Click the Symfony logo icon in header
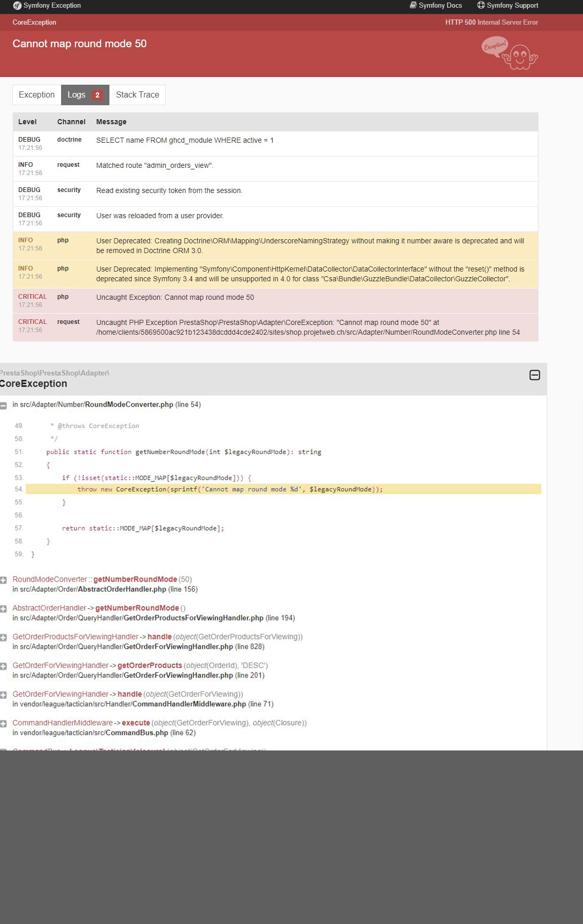The image size is (583, 924). click(17, 6)
